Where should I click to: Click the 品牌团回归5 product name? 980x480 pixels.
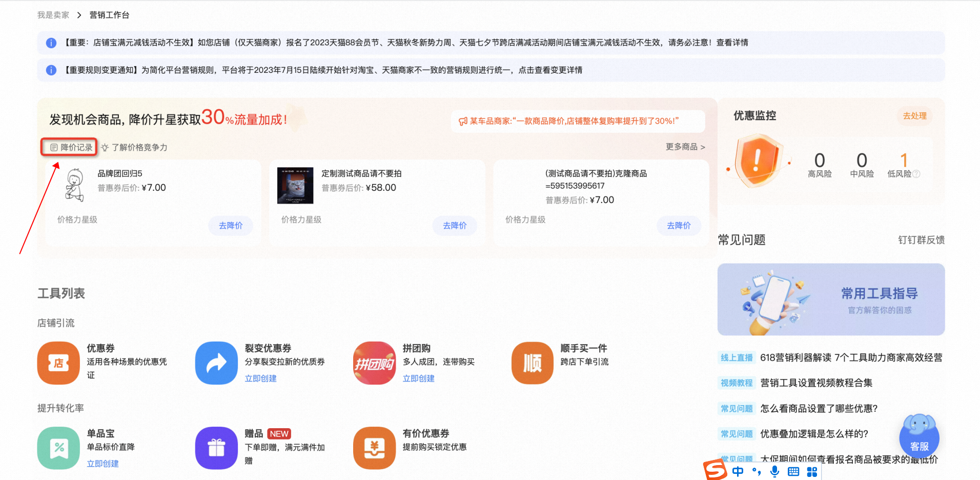click(x=120, y=174)
